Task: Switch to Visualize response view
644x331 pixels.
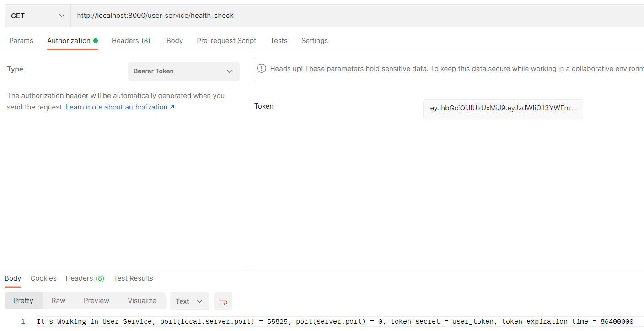Action: tap(142, 301)
